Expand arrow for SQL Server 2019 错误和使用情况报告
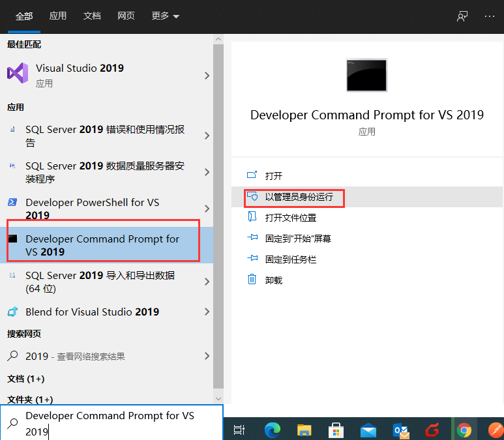Image resolution: width=504 pixels, height=440 pixels. click(x=207, y=136)
